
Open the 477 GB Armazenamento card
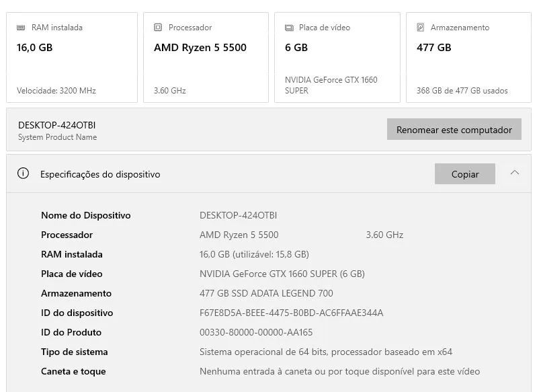pyautogui.click(x=468, y=58)
